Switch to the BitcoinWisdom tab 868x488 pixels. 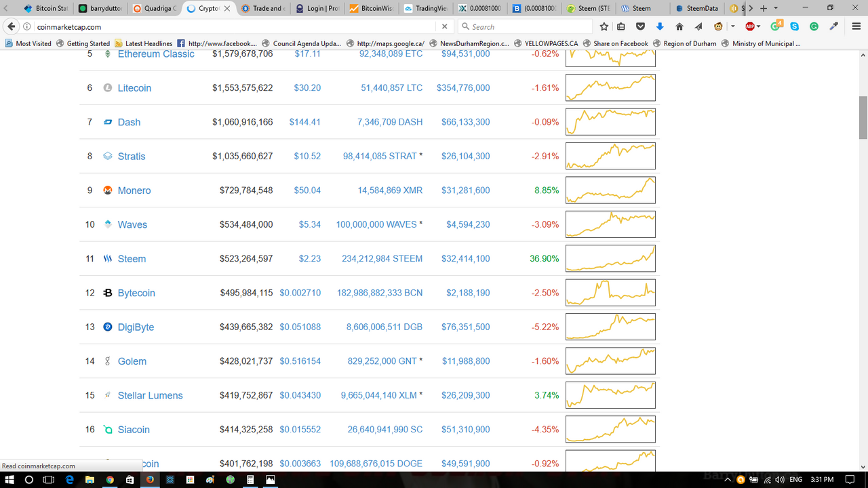coord(372,8)
